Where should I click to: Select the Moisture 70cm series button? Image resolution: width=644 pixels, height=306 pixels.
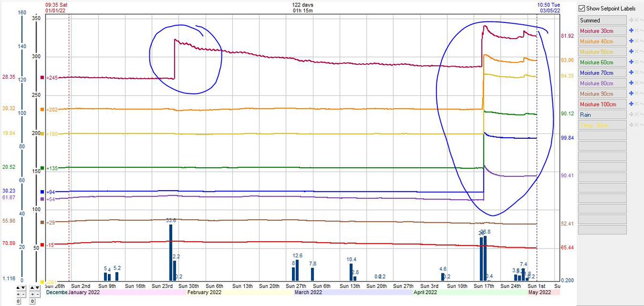pos(602,73)
